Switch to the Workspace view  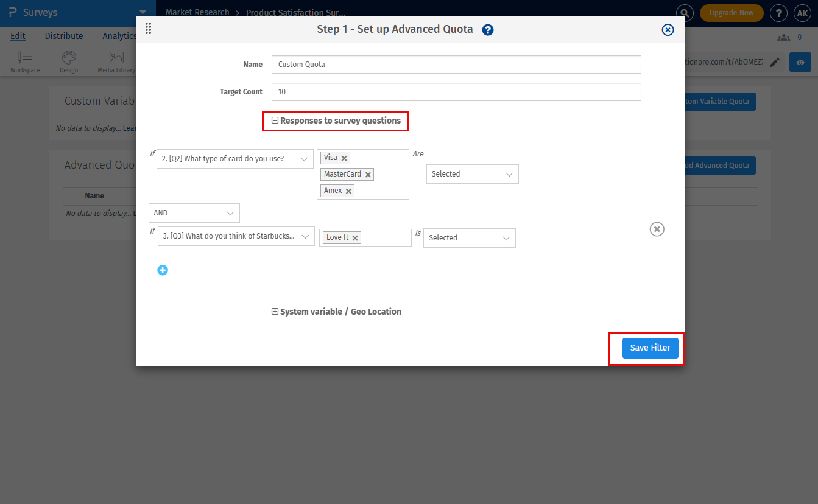24,61
